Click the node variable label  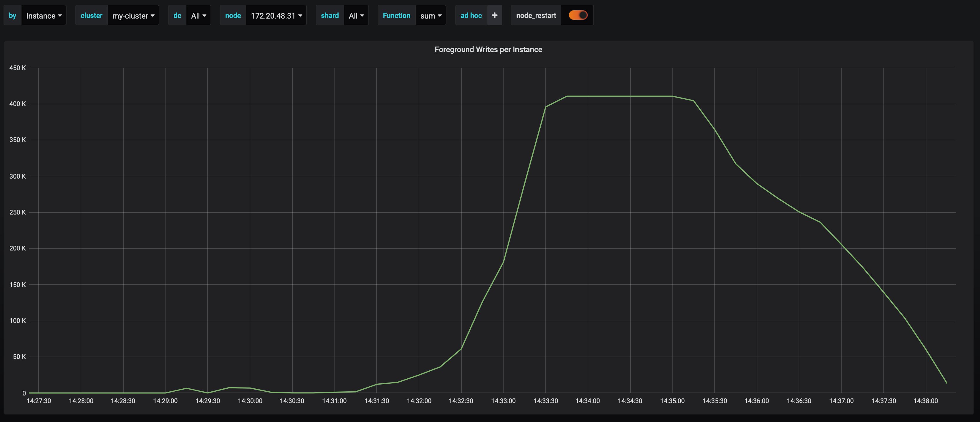point(233,16)
